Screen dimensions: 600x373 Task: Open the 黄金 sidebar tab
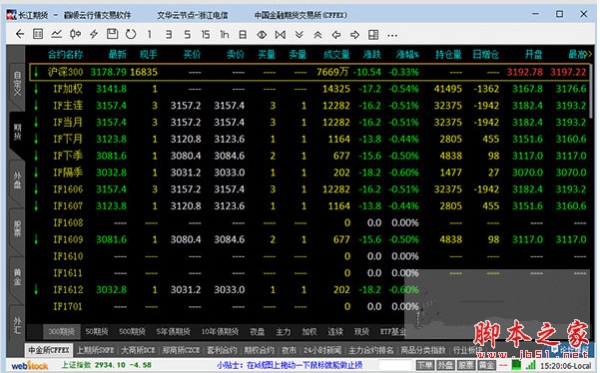click(17, 277)
